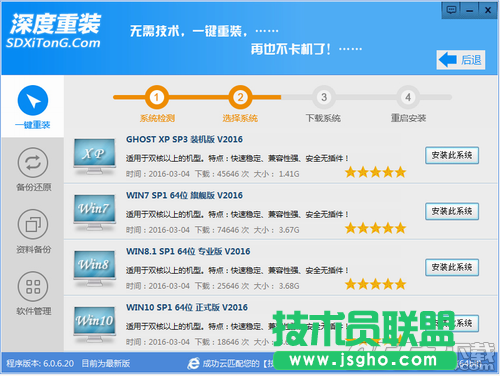This screenshot has height=376, width=500.
Task: Install the WIN7 SP1 64位 system
Action: pos(452,211)
